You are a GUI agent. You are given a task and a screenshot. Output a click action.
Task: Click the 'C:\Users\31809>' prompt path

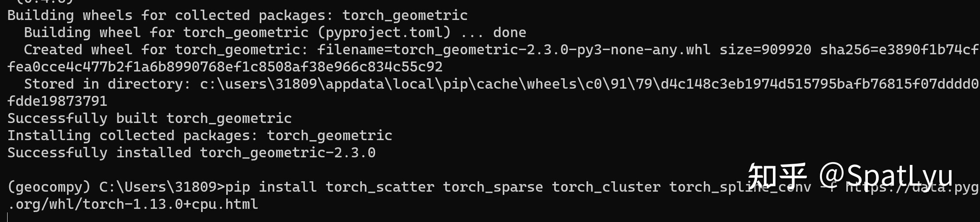[162, 187]
